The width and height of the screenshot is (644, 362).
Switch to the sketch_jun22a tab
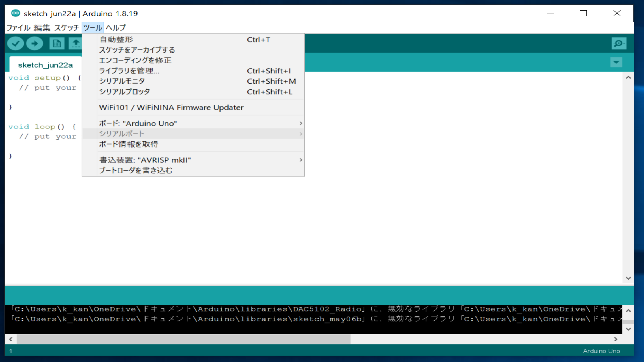[45, 65]
